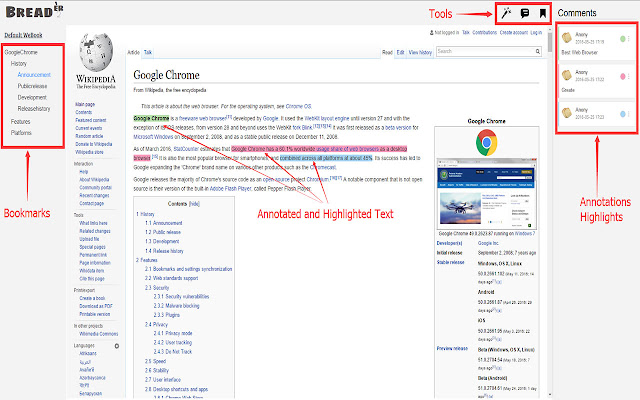Switch to the Article tab
The width and height of the screenshot is (640, 400).
click(133, 52)
